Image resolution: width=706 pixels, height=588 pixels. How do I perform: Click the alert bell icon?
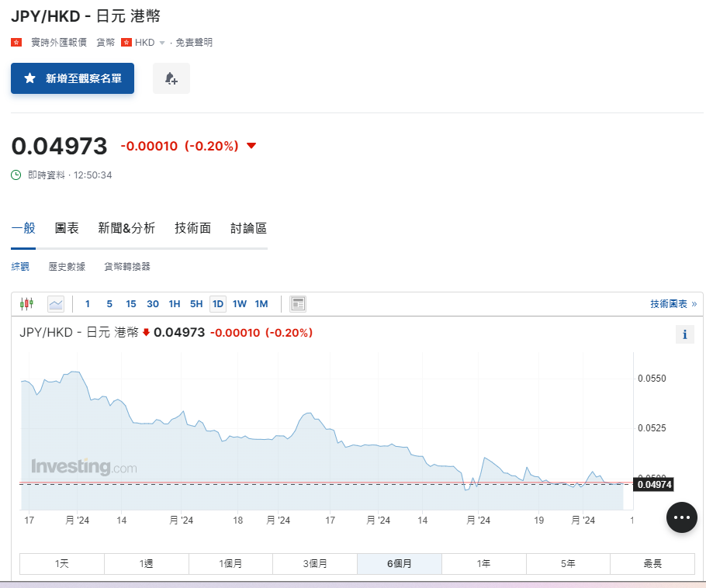pyautogui.click(x=171, y=78)
